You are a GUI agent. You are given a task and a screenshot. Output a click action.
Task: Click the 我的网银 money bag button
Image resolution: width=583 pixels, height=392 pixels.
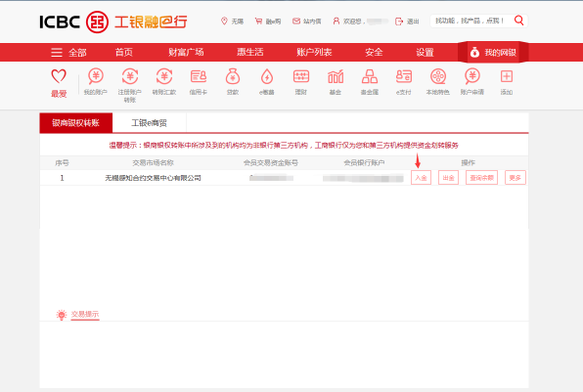click(493, 53)
